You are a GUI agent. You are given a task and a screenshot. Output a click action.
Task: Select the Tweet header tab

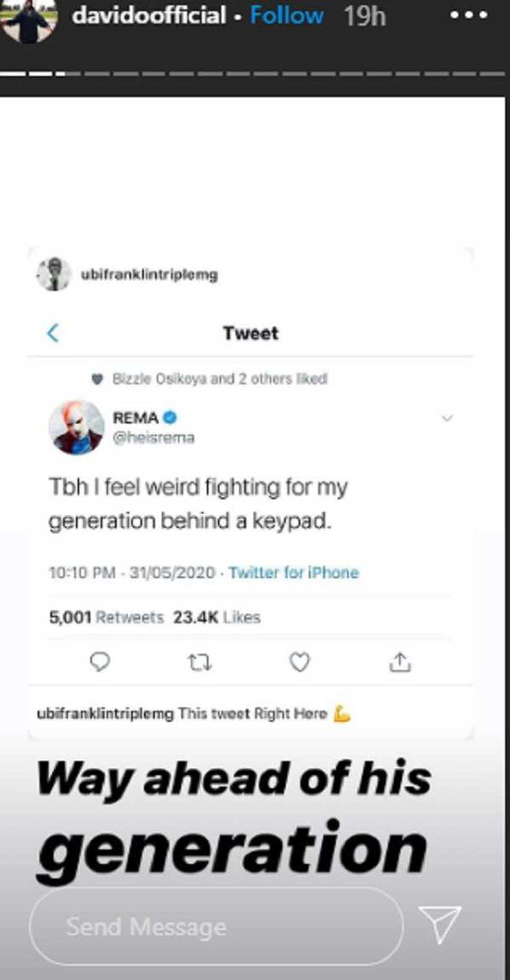click(x=252, y=333)
